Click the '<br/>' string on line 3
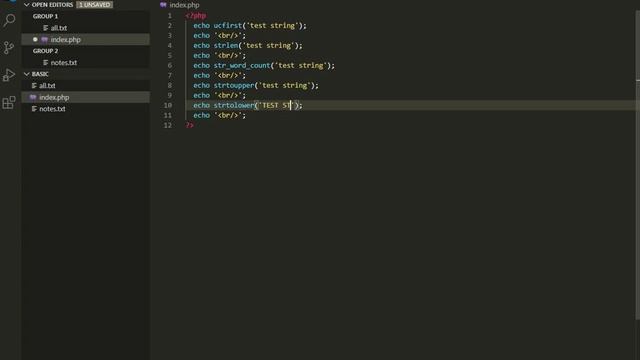Viewport: 640px width, 360px height. [228, 36]
